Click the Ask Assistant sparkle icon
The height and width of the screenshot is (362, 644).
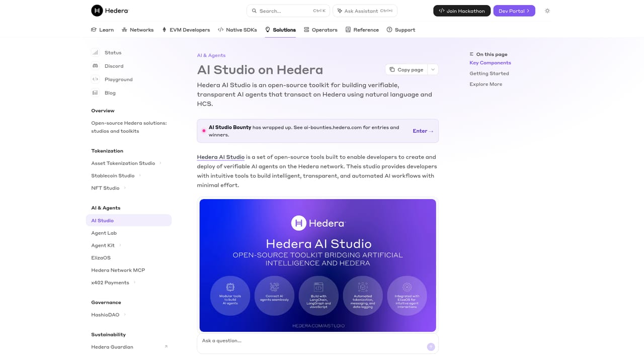click(x=340, y=11)
